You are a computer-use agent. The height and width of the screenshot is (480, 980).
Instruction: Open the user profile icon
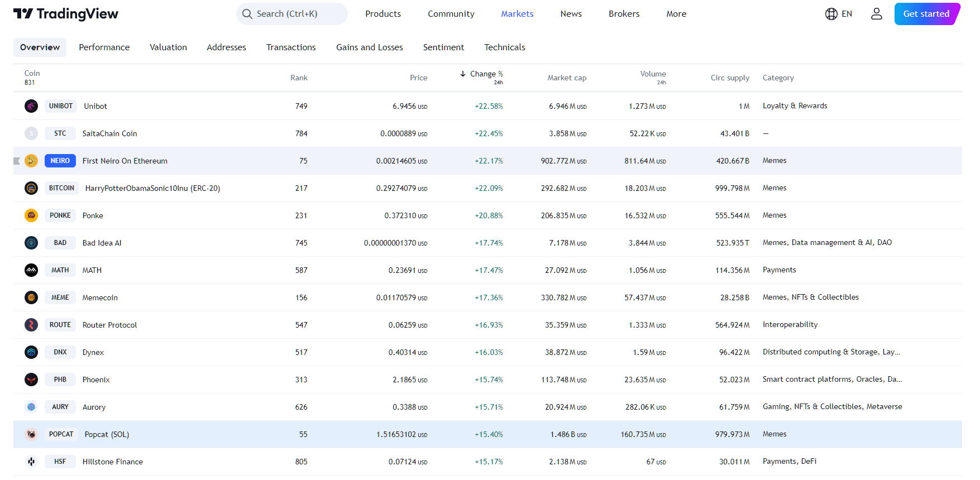click(x=876, y=14)
